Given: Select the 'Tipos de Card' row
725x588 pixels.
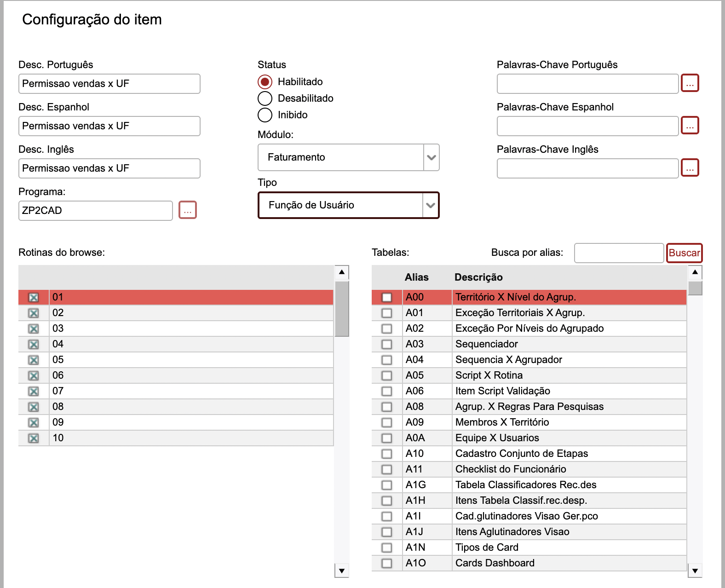Looking at the screenshot, I should click(x=529, y=548).
